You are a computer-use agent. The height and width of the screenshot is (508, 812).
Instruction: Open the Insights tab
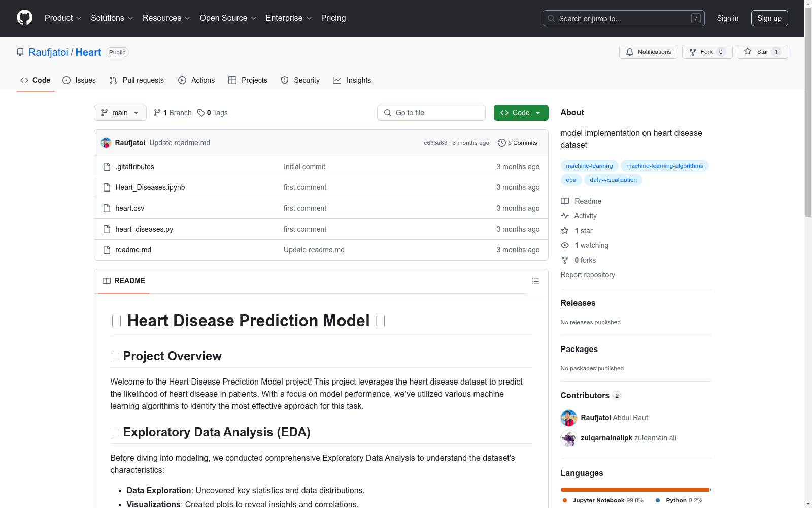coord(352,80)
